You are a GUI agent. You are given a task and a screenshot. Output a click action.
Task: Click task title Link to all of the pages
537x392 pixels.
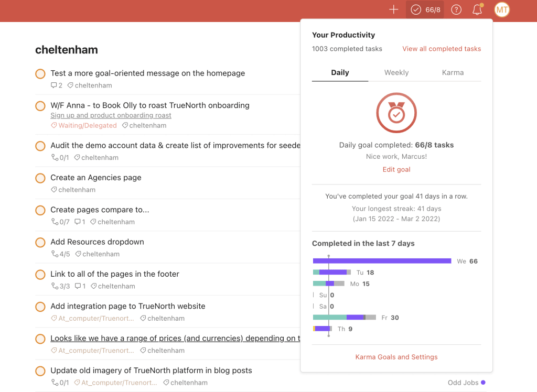pyautogui.click(x=115, y=274)
